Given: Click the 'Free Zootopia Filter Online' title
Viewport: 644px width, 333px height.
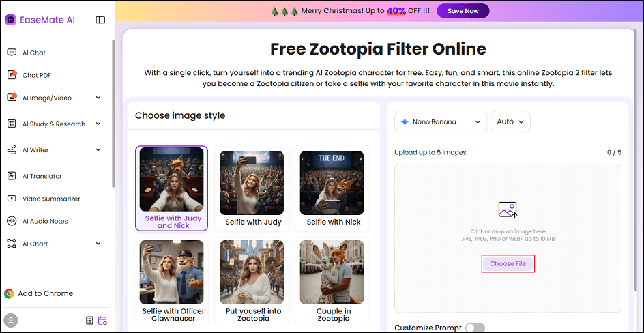Looking at the screenshot, I should point(378,49).
